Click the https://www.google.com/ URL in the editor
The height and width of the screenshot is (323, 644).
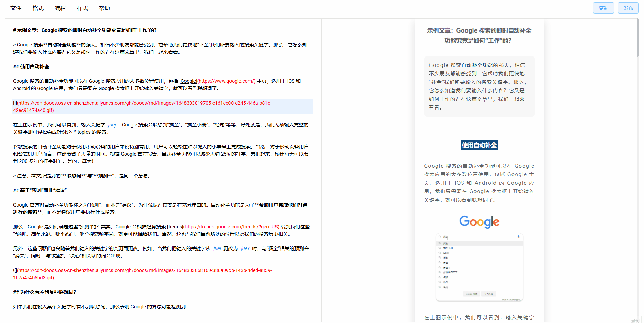[x=226, y=81]
